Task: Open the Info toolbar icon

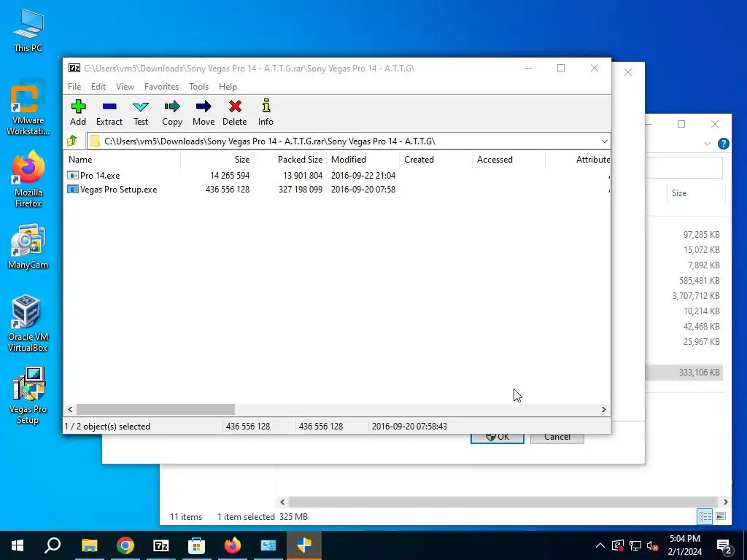Action: [266, 112]
